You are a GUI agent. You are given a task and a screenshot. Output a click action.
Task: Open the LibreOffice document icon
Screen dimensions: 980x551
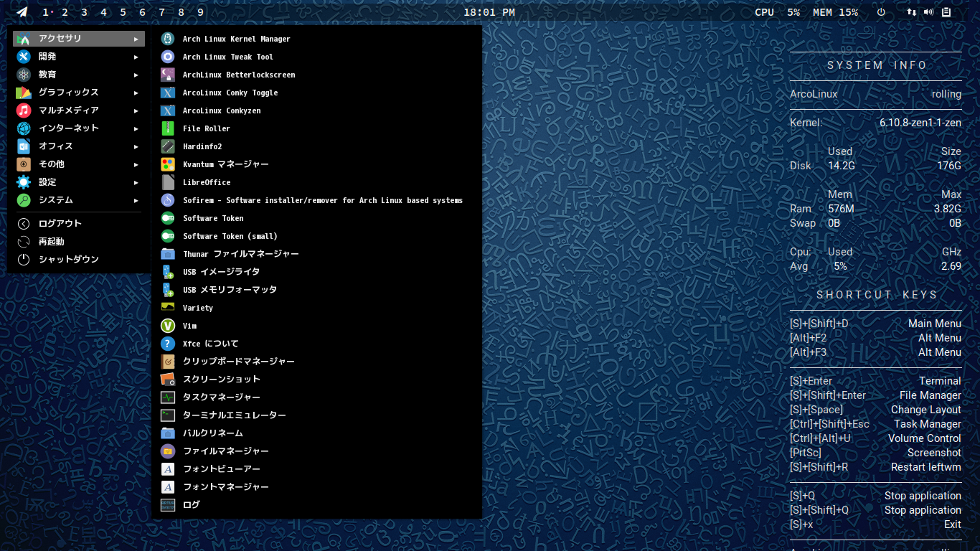[168, 182]
